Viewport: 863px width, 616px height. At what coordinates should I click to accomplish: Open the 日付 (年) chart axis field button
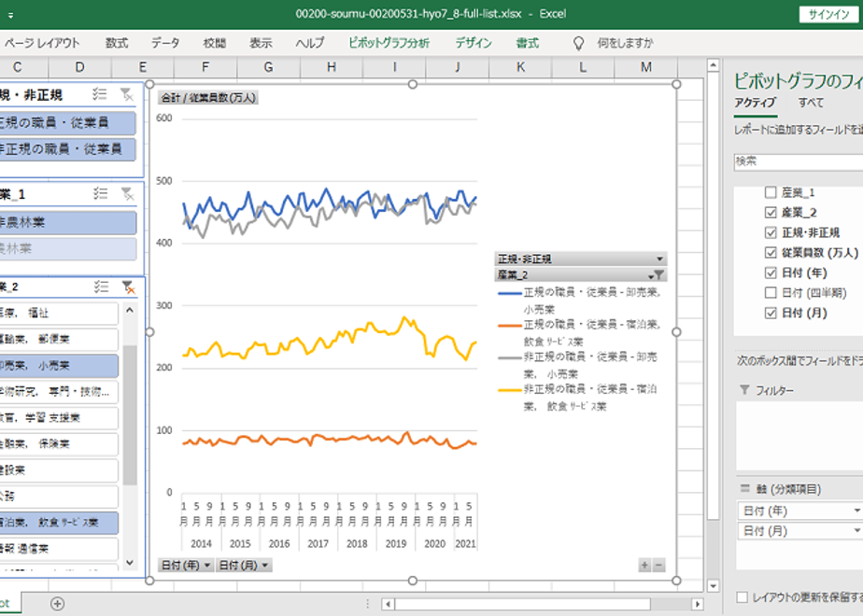point(186,565)
